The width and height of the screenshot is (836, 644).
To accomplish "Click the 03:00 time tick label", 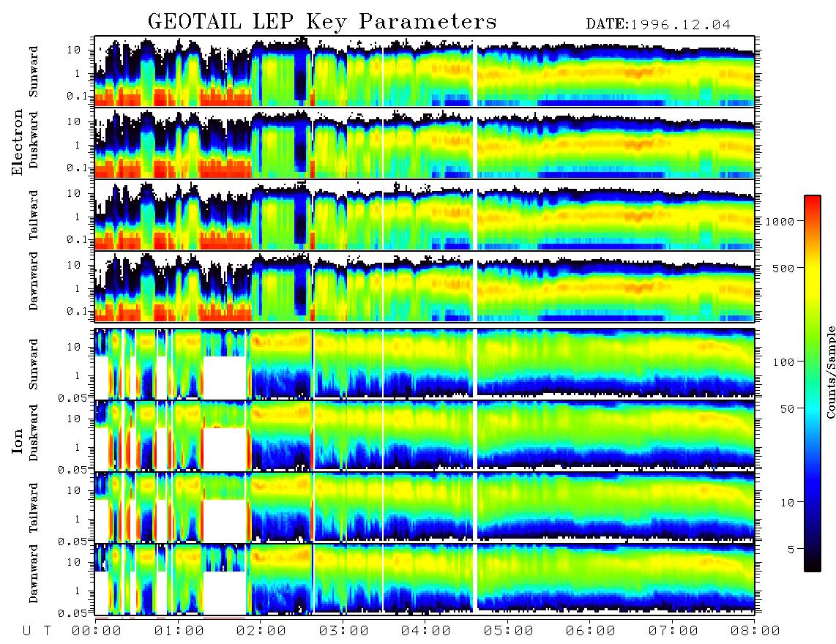I will 343,631.
